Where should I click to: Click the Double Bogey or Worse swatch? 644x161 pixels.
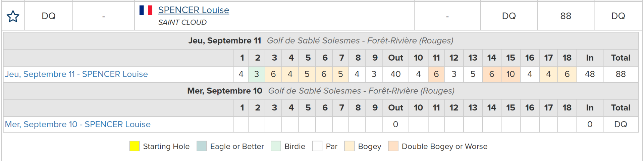click(393, 146)
